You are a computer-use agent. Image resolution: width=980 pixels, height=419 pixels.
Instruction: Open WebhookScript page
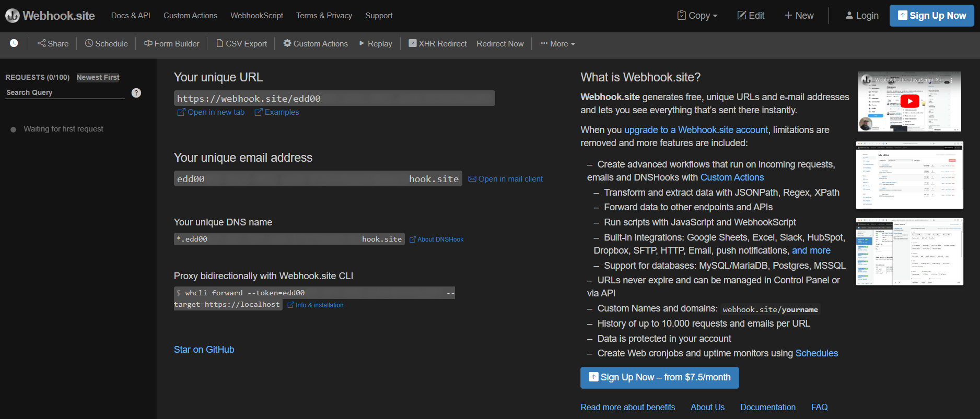[256, 16]
